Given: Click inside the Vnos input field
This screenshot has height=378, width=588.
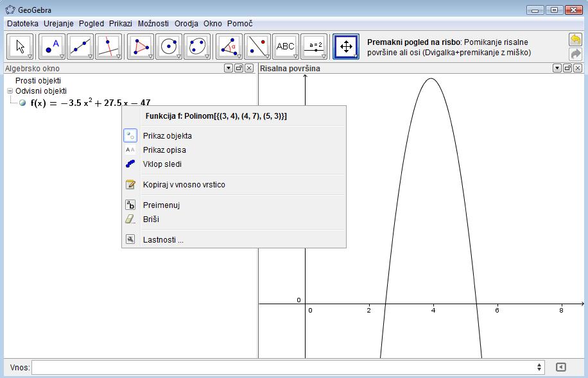Looking at the screenshot, I should pyautogui.click(x=282, y=367).
